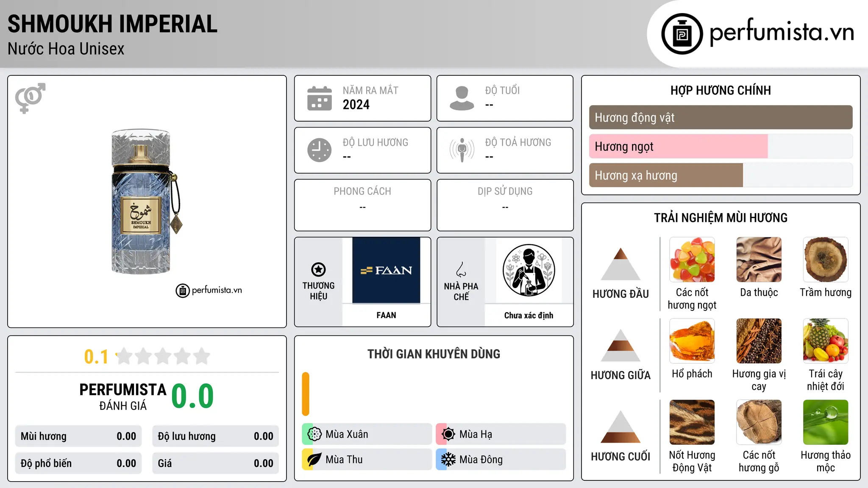Click the unisex gender symbol icon
This screenshot has height=488, width=868.
pyautogui.click(x=30, y=98)
